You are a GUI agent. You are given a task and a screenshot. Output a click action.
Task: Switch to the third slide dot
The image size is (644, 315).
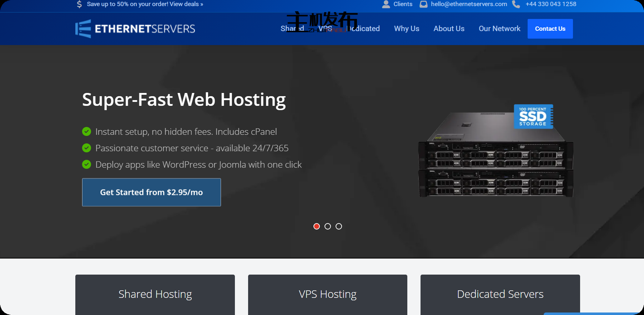click(339, 226)
